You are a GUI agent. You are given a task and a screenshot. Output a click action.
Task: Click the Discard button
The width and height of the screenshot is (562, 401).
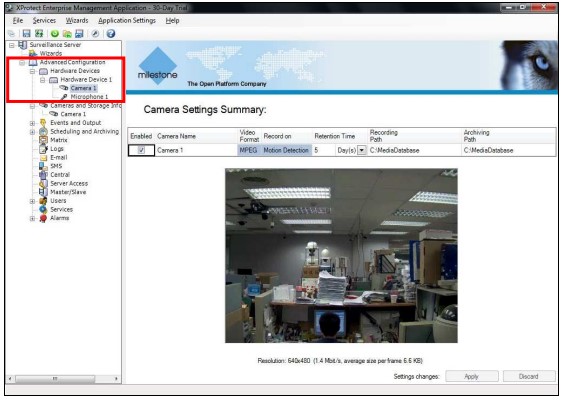pyautogui.click(x=529, y=376)
